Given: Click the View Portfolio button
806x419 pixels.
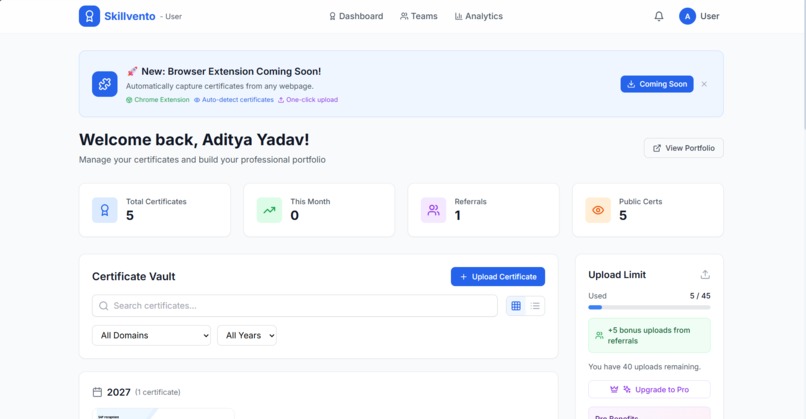Looking at the screenshot, I should tap(684, 148).
